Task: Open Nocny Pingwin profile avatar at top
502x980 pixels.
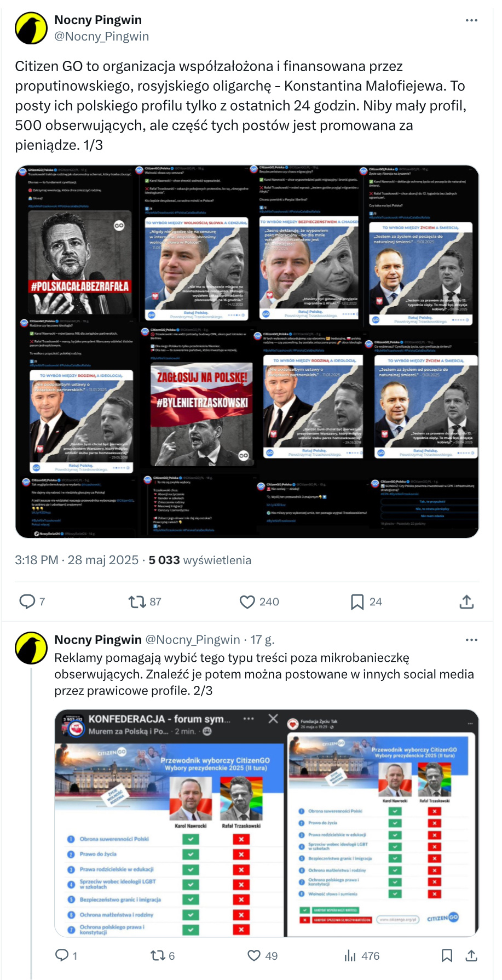Action: click(x=31, y=28)
